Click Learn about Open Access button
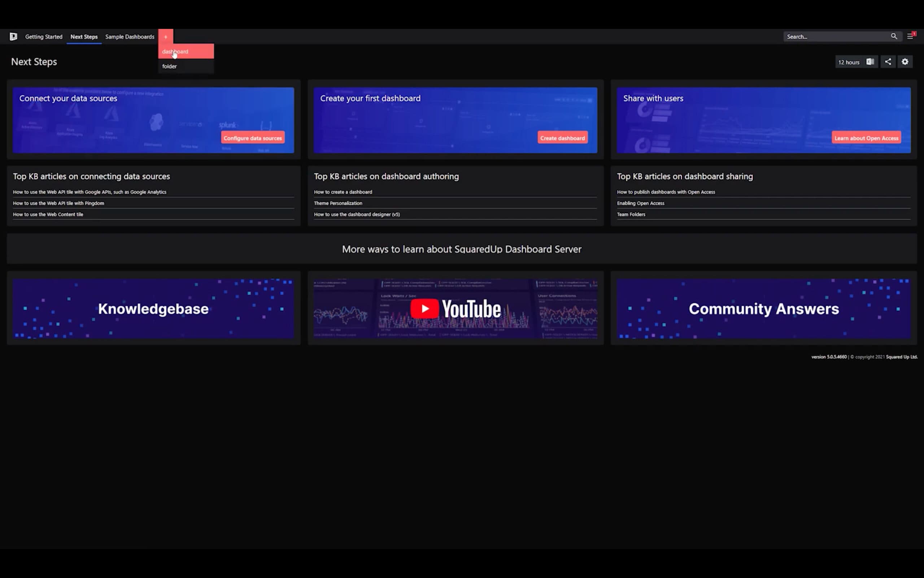This screenshot has height=578, width=924. point(866,138)
